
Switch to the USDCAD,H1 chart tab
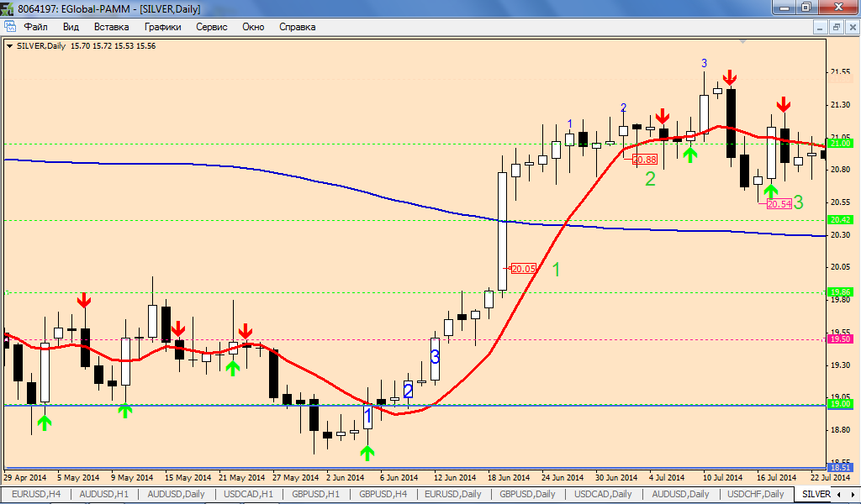(x=248, y=494)
